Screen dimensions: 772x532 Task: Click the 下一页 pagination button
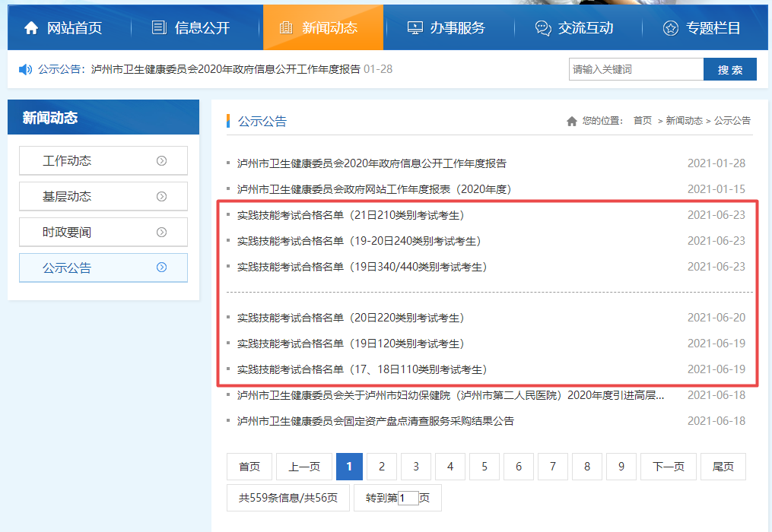click(668, 467)
